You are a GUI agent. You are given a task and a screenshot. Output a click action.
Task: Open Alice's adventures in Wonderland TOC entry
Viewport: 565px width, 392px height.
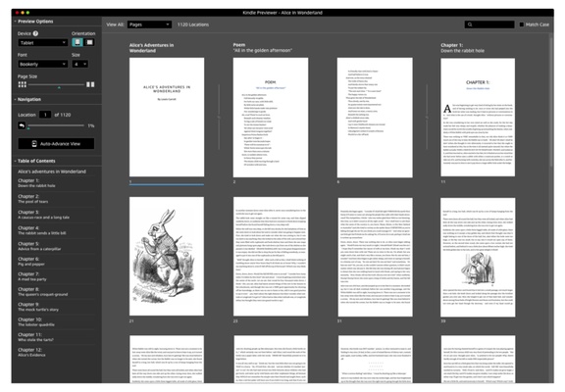click(52, 171)
